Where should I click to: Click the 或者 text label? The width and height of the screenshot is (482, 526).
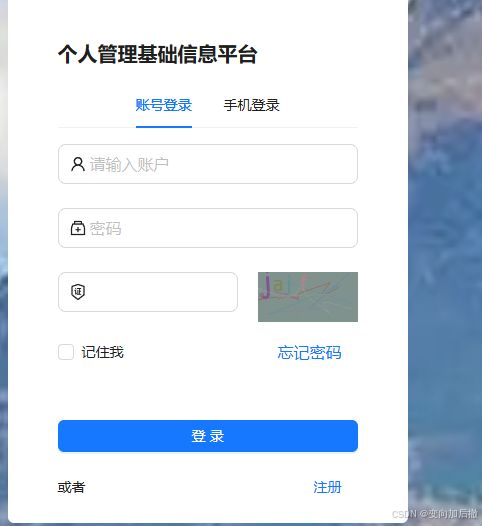[71, 487]
